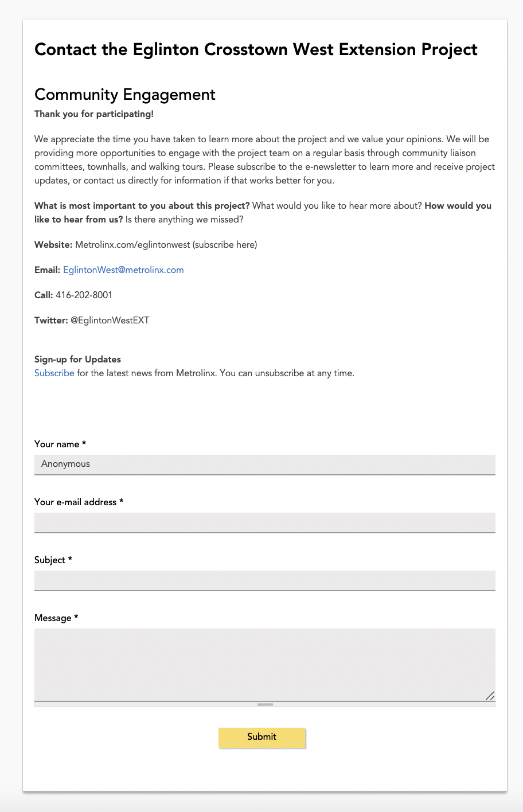Viewport: 523px width, 812px height.
Task: Open the Subscribe link for updates
Action: (54, 373)
